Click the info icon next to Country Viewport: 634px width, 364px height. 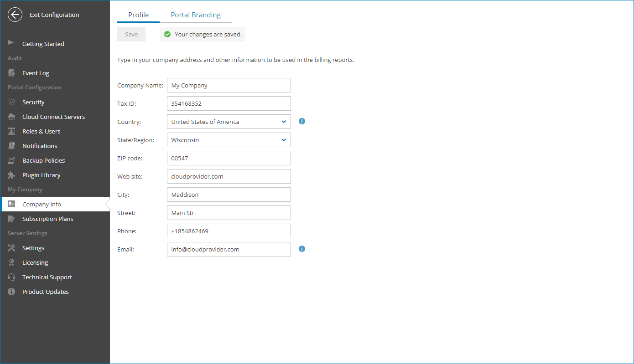[x=302, y=121]
